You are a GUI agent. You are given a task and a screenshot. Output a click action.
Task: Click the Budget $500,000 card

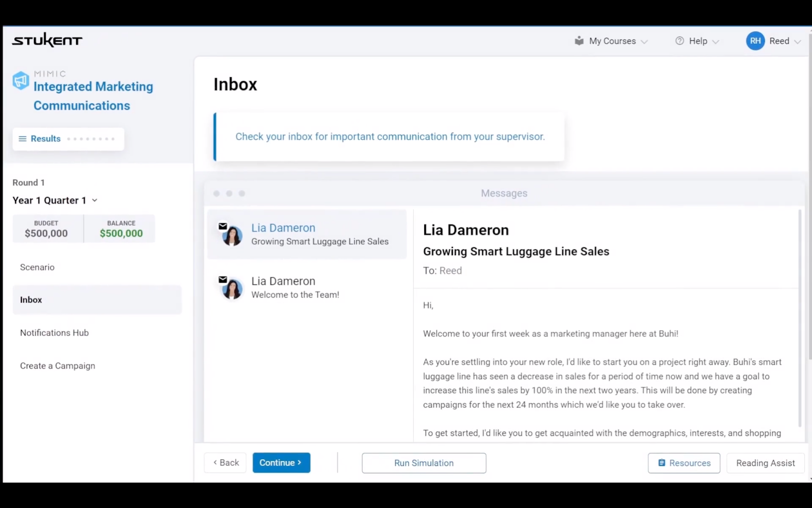point(48,229)
